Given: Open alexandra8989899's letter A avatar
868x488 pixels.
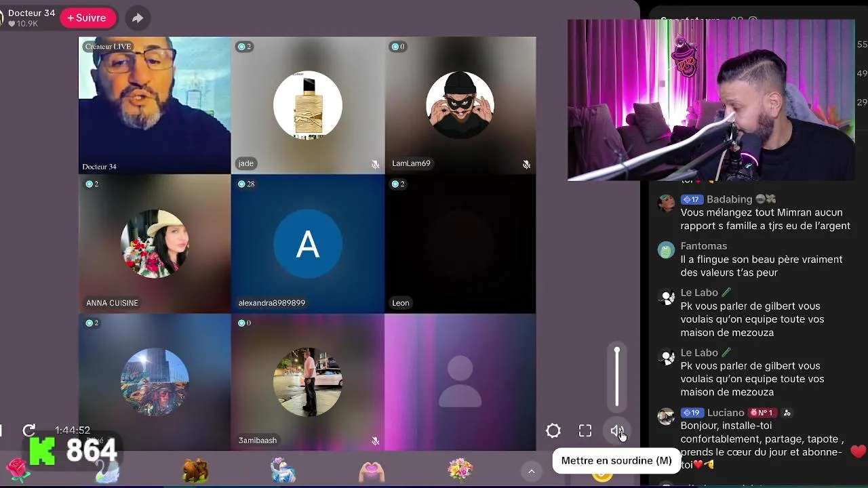Looking at the screenshot, I should [308, 244].
